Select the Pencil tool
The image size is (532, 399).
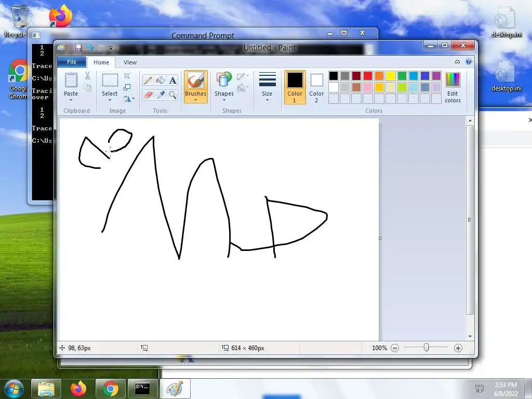148,81
